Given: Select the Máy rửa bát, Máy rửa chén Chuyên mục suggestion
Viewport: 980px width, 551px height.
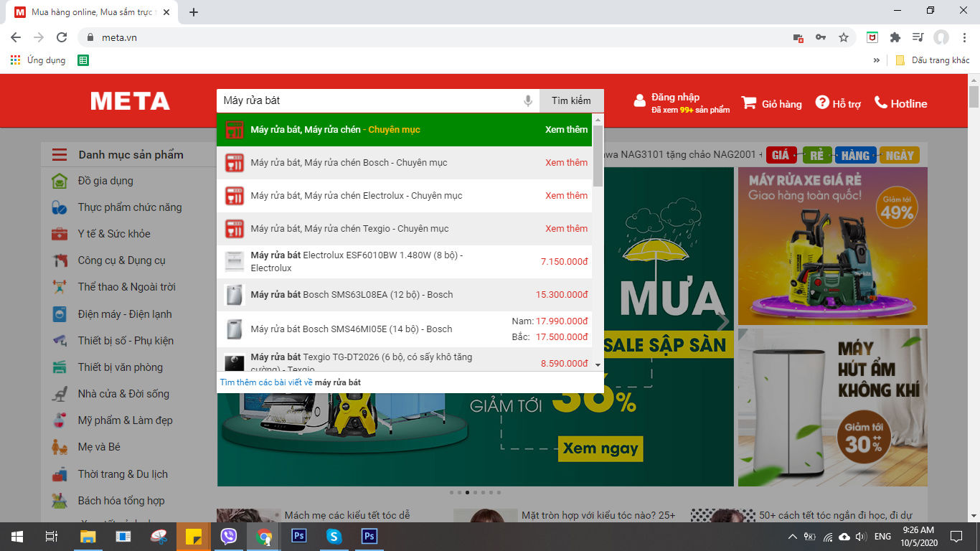Looking at the screenshot, I should [x=405, y=130].
